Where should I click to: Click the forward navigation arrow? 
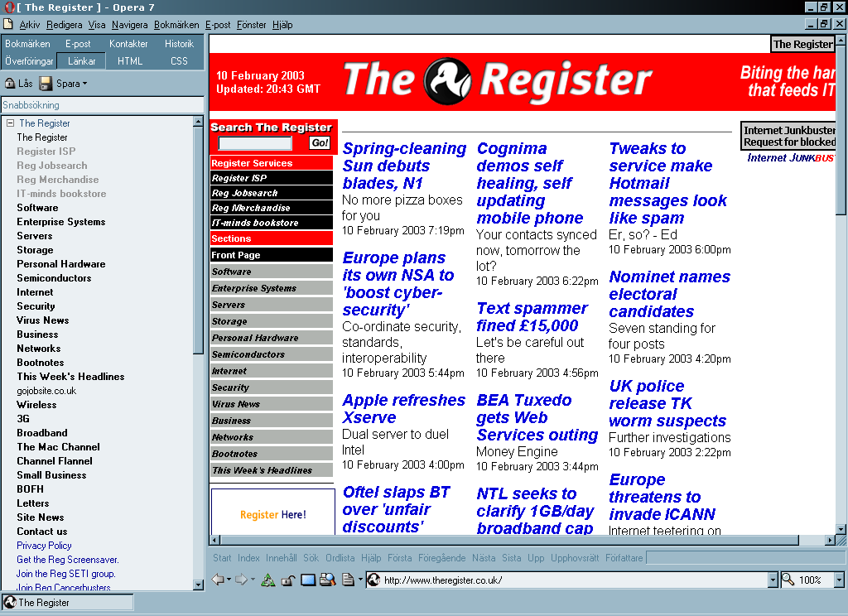tap(241, 580)
